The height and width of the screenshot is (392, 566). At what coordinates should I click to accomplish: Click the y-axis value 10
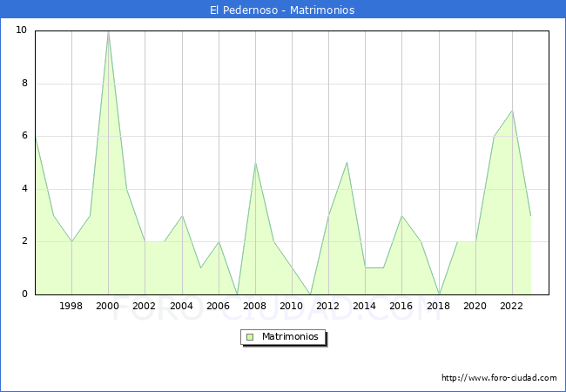click(x=21, y=30)
